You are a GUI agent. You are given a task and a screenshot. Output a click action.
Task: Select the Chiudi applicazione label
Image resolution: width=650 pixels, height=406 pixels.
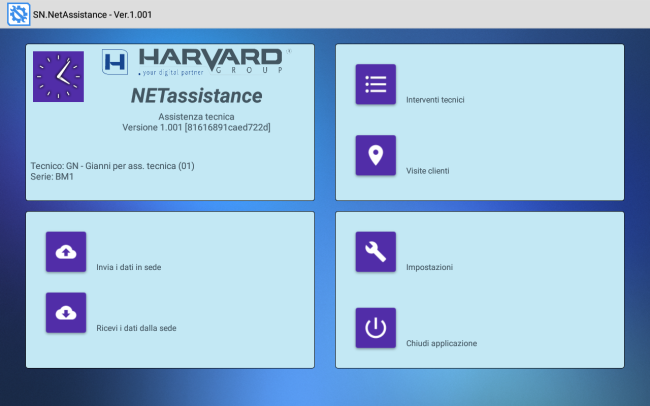(x=441, y=343)
